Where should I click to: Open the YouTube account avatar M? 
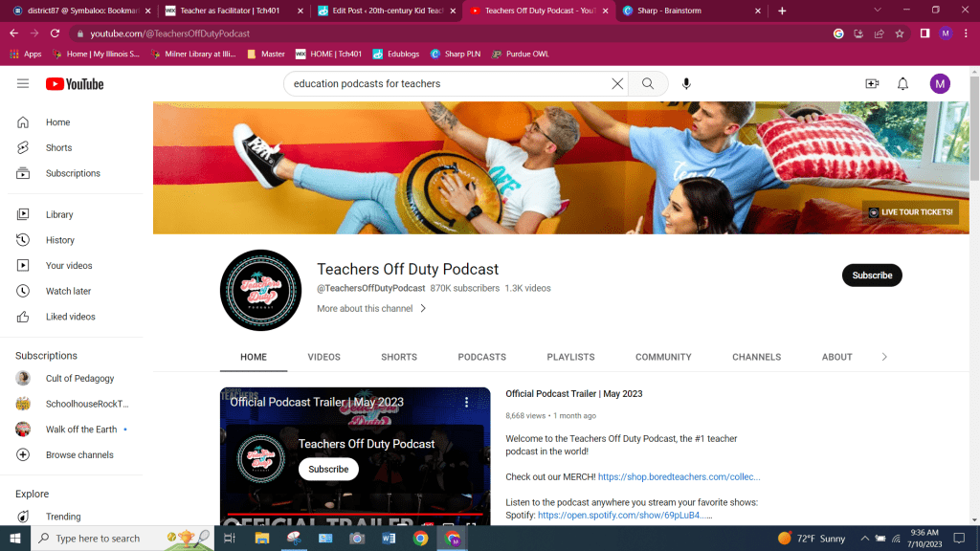coord(940,84)
